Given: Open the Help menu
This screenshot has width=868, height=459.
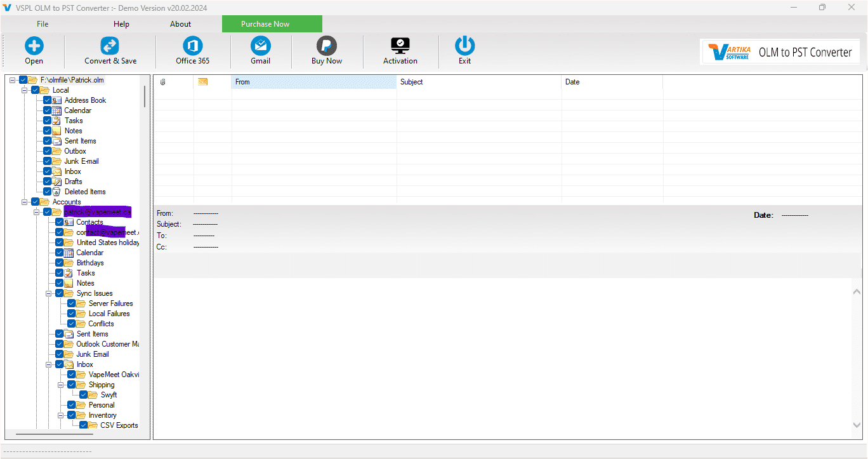Looking at the screenshot, I should click(121, 24).
